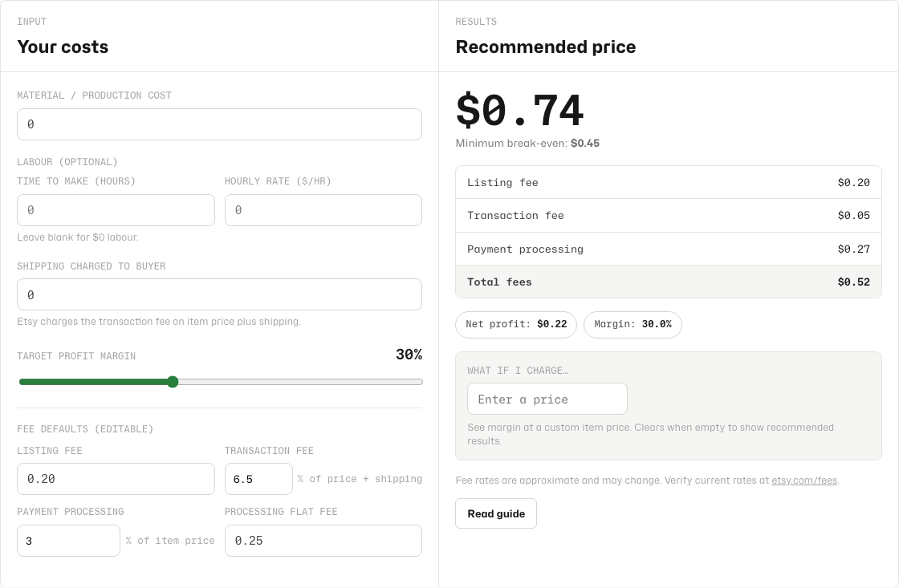
Task: Focus the Time to Make (hours) field
Action: point(116,210)
